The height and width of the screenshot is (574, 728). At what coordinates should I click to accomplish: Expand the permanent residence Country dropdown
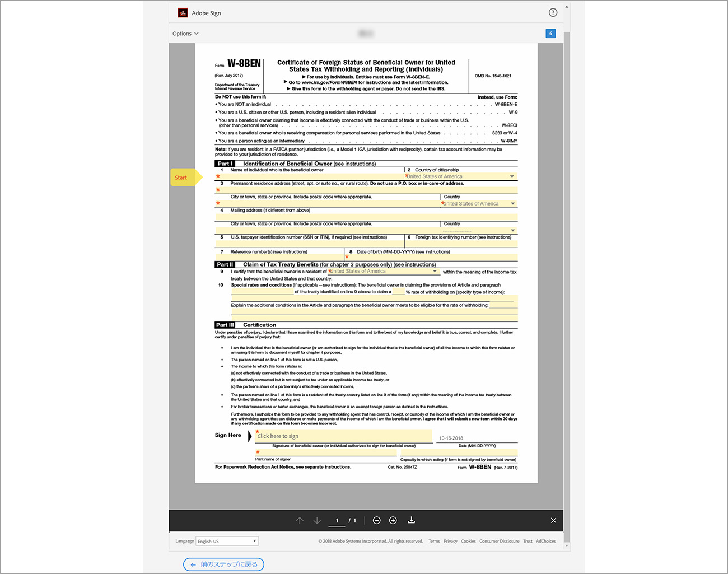[479, 203]
